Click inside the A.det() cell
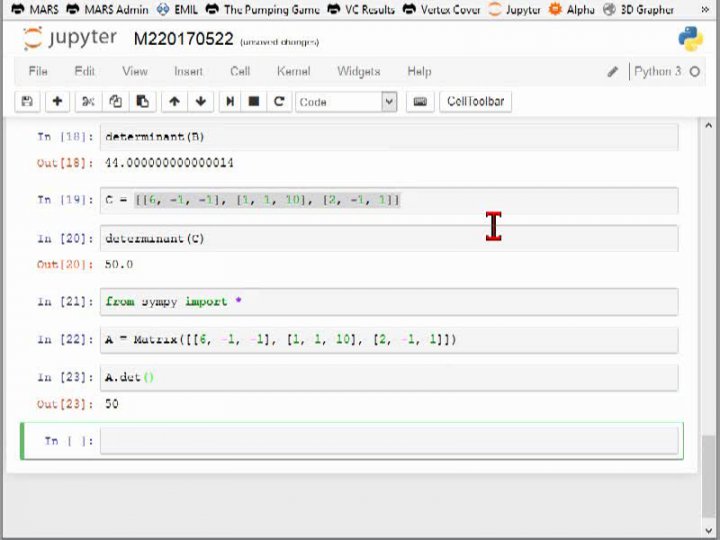This screenshot has height=540, width=720. point(389,377)
